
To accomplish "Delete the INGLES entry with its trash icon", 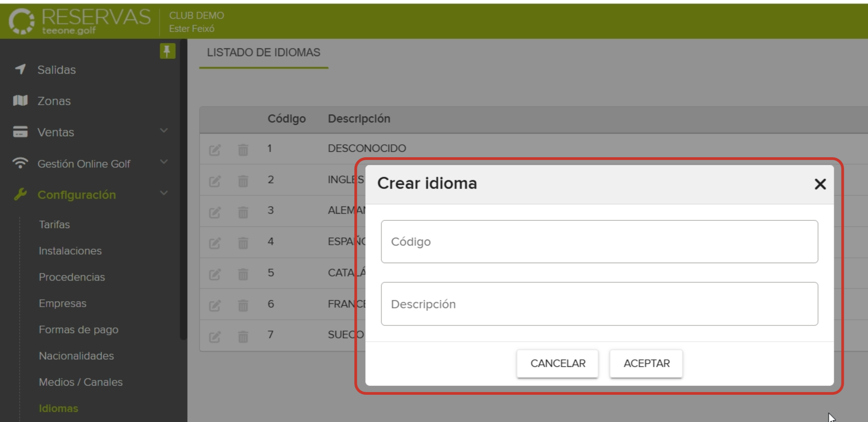I will coord(242,180).
